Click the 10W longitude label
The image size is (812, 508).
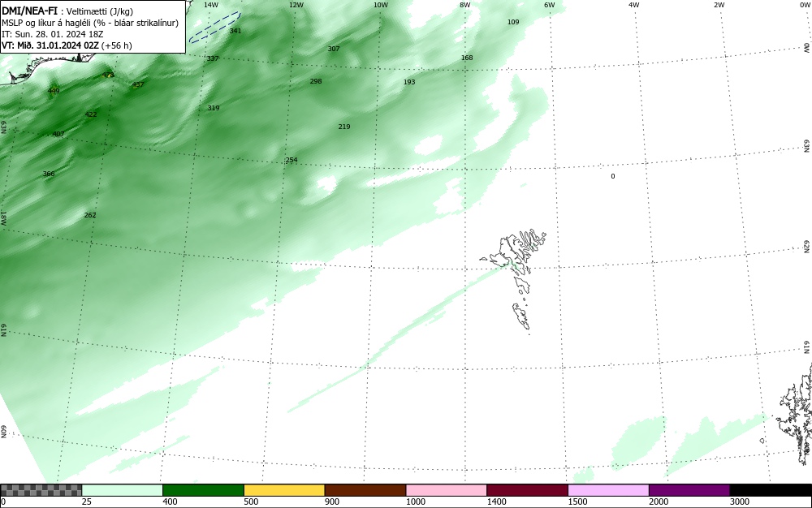pos(381,5)
